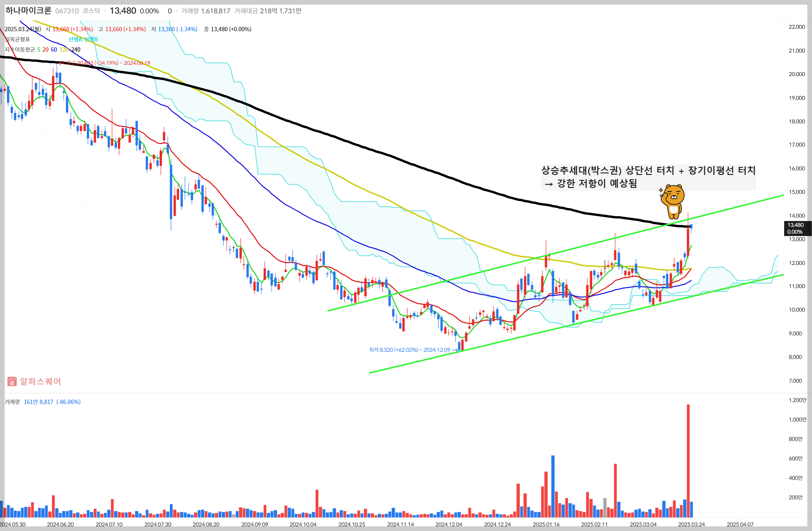812x531 pixels.
Task: Click the 7,000 price axis label
Action: pos(795,381)
